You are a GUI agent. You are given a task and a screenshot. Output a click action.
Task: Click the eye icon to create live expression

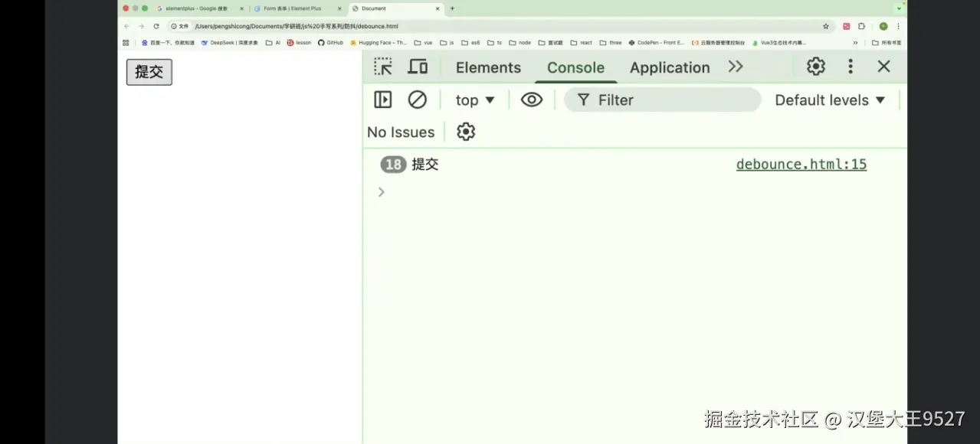click(x=532, y=100)
